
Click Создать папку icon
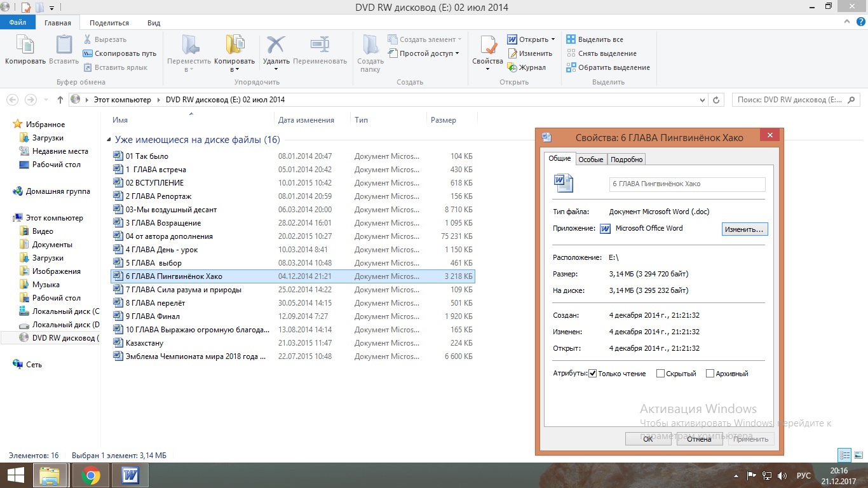370,45
